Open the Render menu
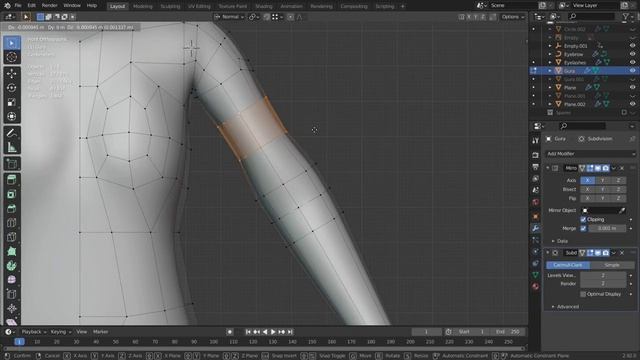 point(49,6)
